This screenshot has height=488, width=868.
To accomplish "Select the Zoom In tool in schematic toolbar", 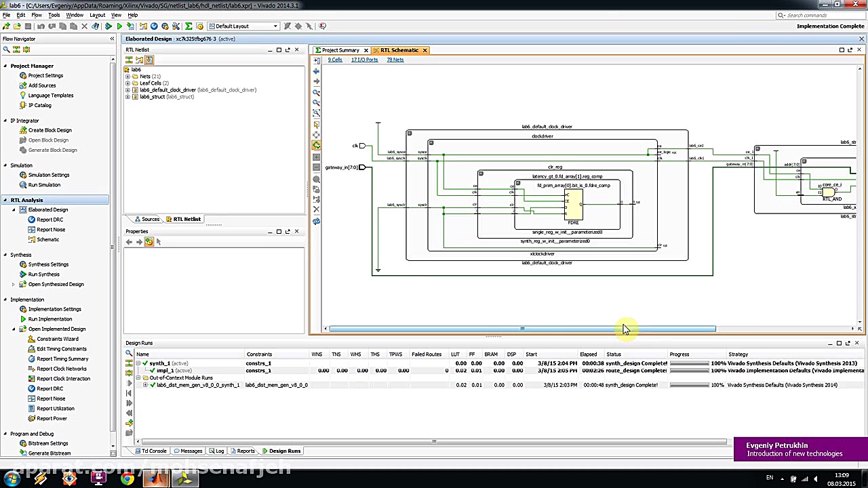I will click(x=316, y=93).
